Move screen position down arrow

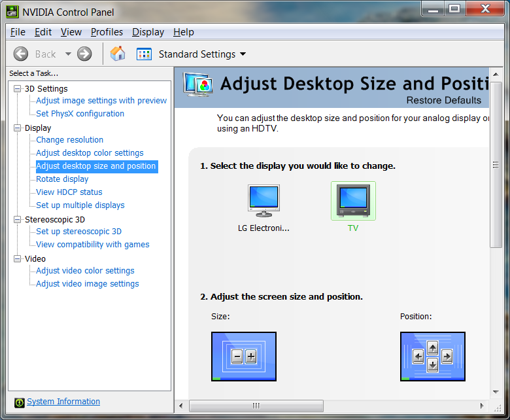433,365
